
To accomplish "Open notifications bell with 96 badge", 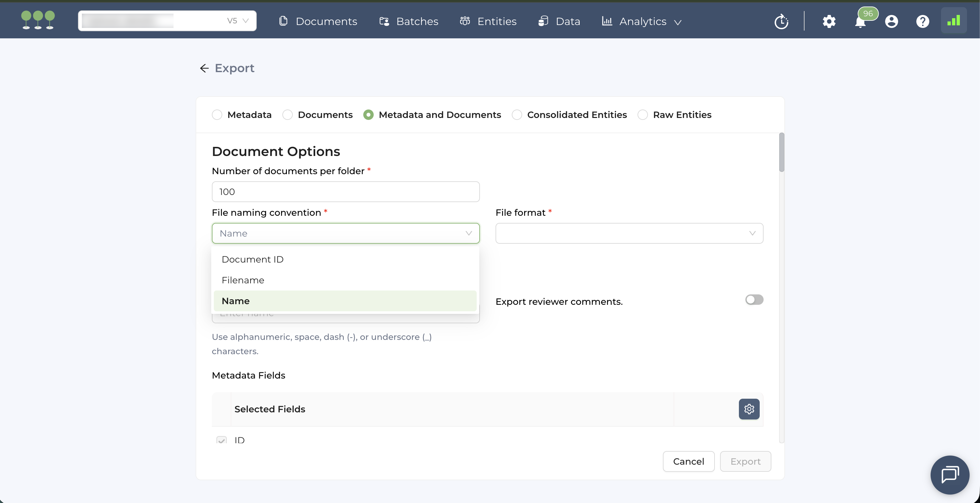I will pos(860,22).
